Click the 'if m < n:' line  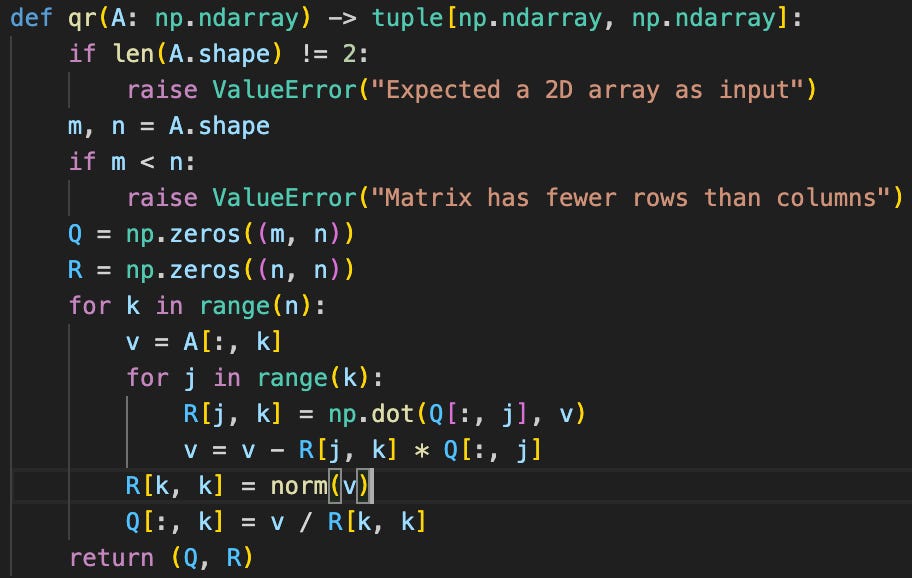[x=132, y=162]
